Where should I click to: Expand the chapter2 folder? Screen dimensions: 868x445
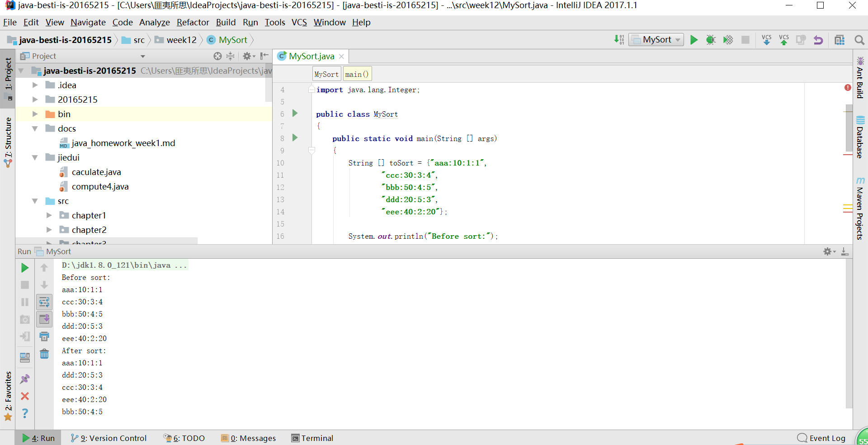(x=49, y=230)
